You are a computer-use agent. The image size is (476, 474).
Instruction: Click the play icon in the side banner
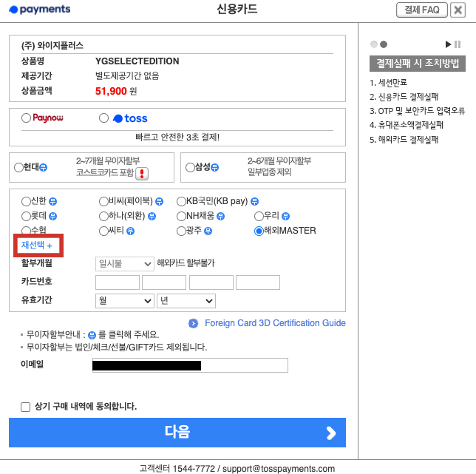coord(448,44)
